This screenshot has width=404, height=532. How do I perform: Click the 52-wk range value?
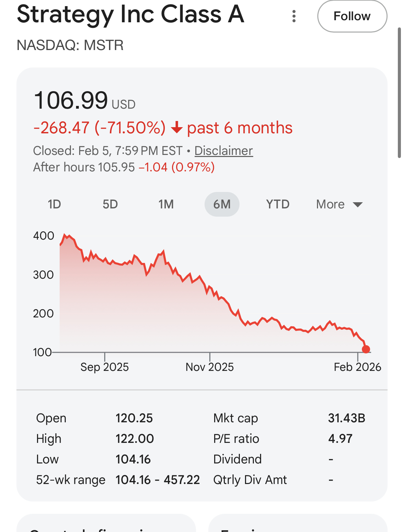click(x=157, y=480)
